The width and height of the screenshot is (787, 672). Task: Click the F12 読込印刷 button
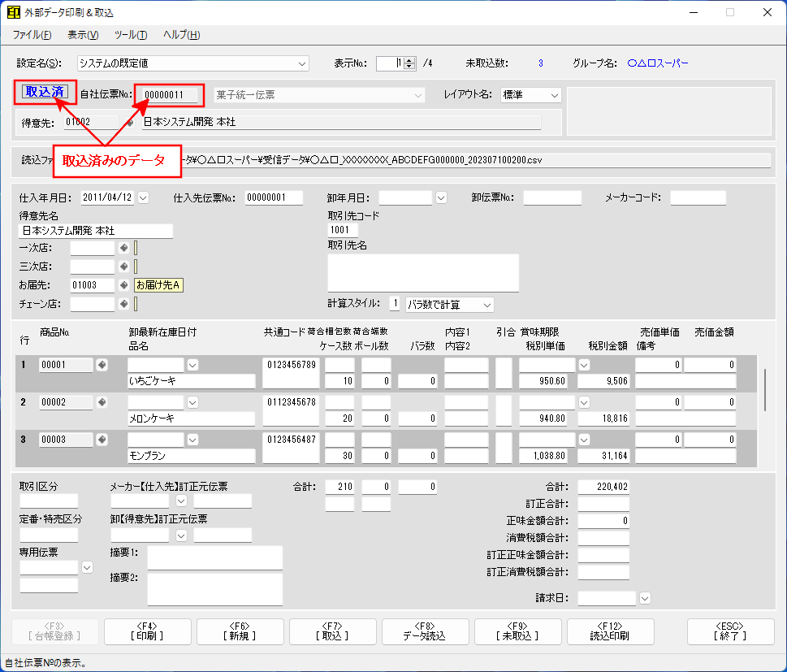click(x=610, y=631)
